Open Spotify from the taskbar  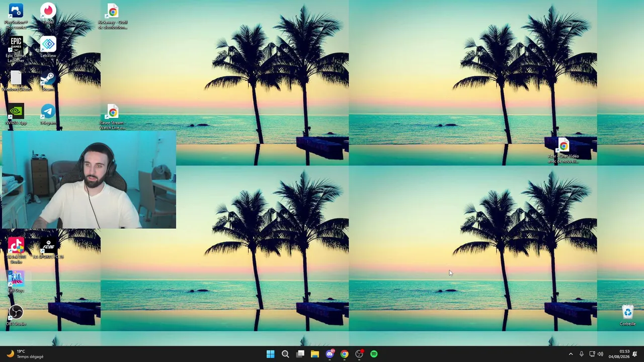374,354
